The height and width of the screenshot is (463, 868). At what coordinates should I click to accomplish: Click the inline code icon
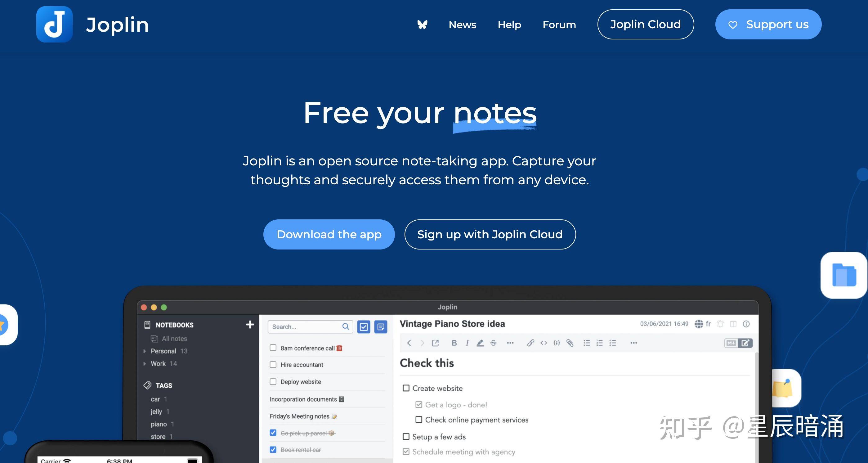[x=544, y=343]
